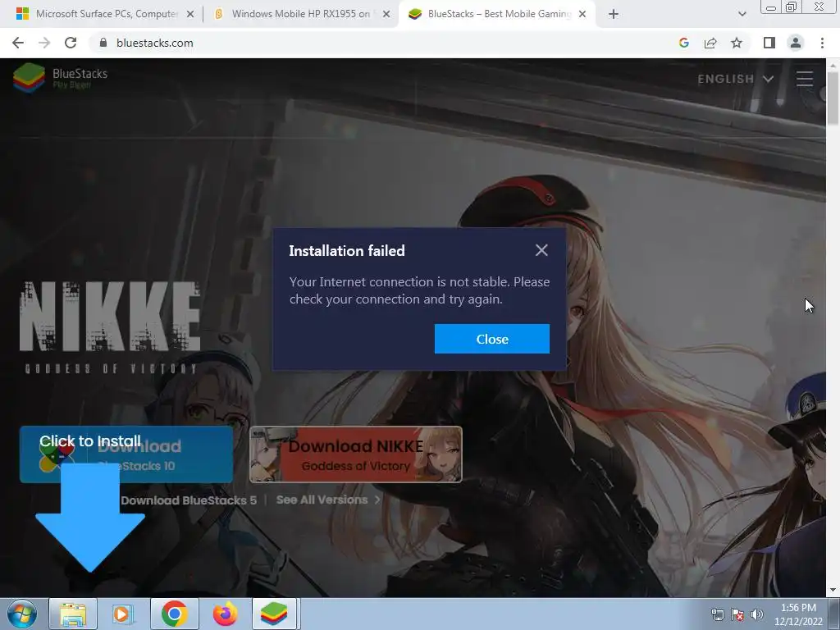Close the Microsoft Surface PCs tab
Image resolution: width=840 pixels, height=630 pixels.
click(190, 15)
